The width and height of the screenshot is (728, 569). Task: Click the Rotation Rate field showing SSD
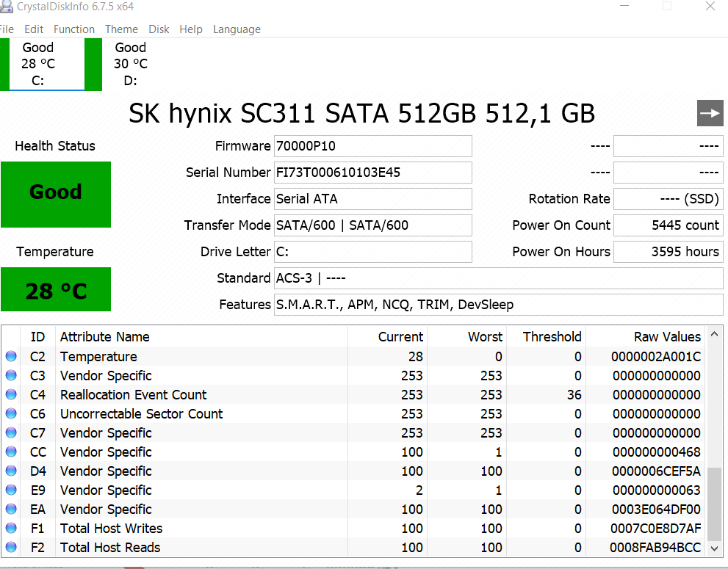point(668,199)
